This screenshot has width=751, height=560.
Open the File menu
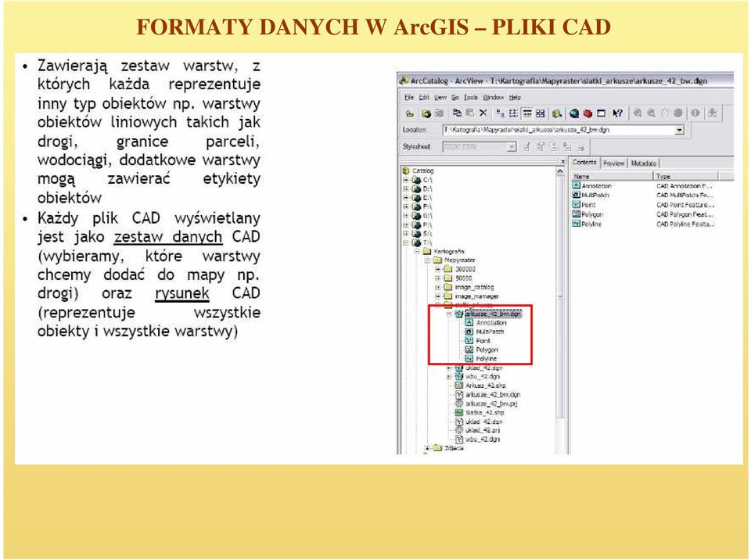[408, 97]
